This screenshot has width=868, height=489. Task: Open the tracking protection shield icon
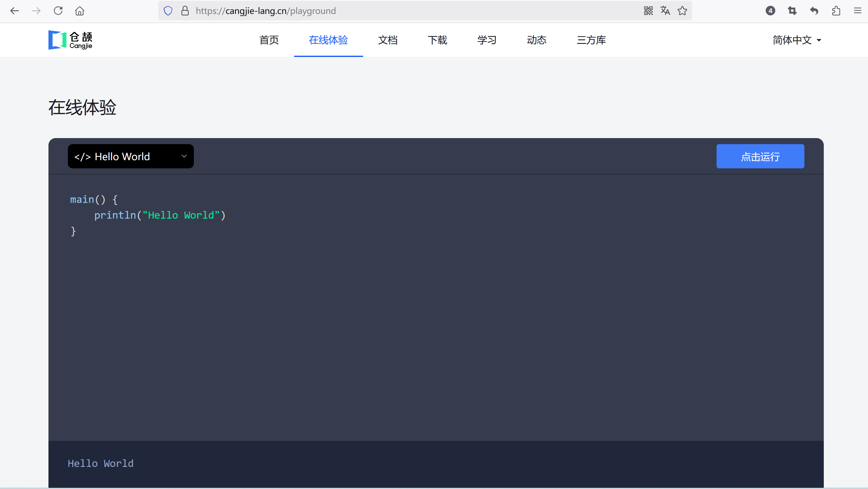pyautogui.click(x=168, y=11)
